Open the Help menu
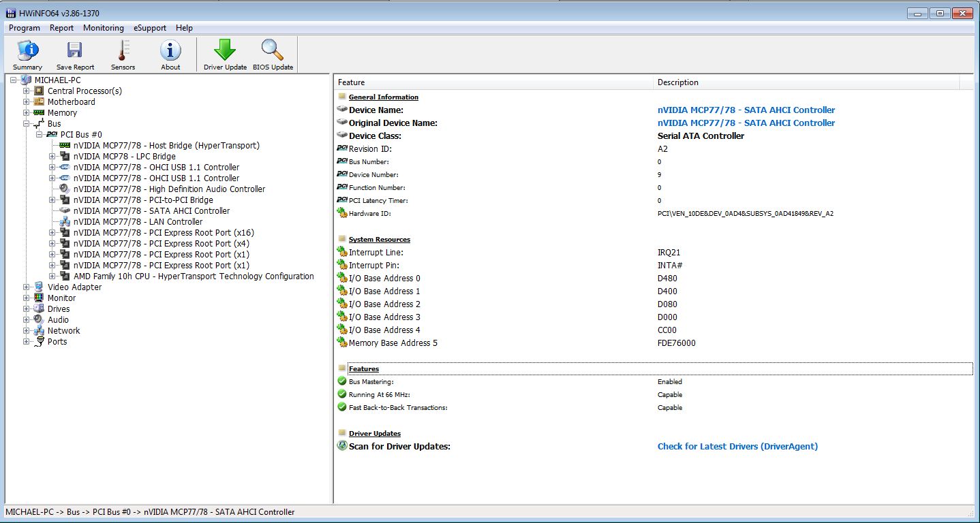This screenshot has width=980, height=523. [184, 28]
